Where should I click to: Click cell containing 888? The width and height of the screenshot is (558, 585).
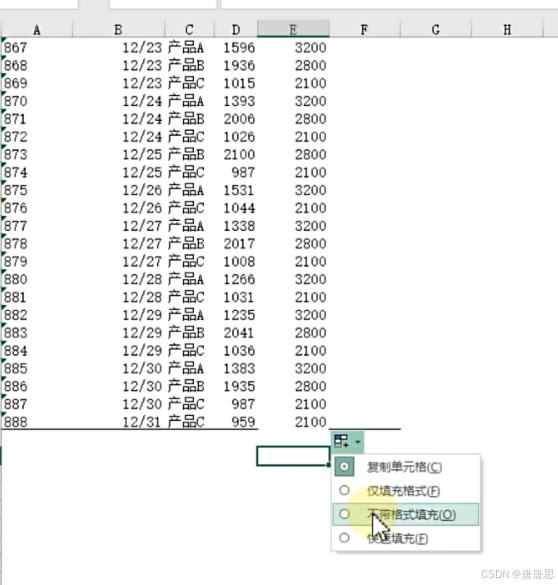pyautogui.click(x=37, y=422)
